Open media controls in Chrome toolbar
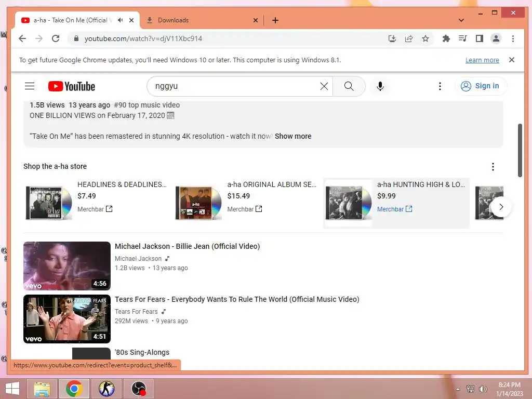Screen dimensions: 532x399 coord(463,38)
